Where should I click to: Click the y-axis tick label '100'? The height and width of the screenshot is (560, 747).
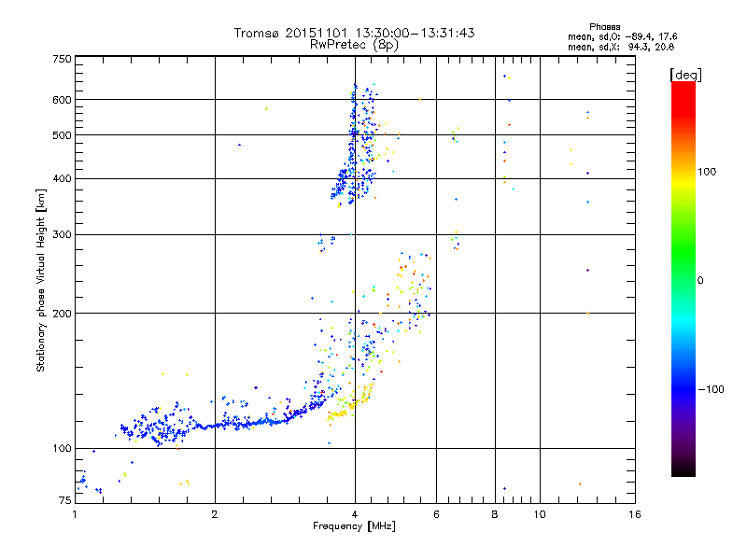tap(62, 448)
